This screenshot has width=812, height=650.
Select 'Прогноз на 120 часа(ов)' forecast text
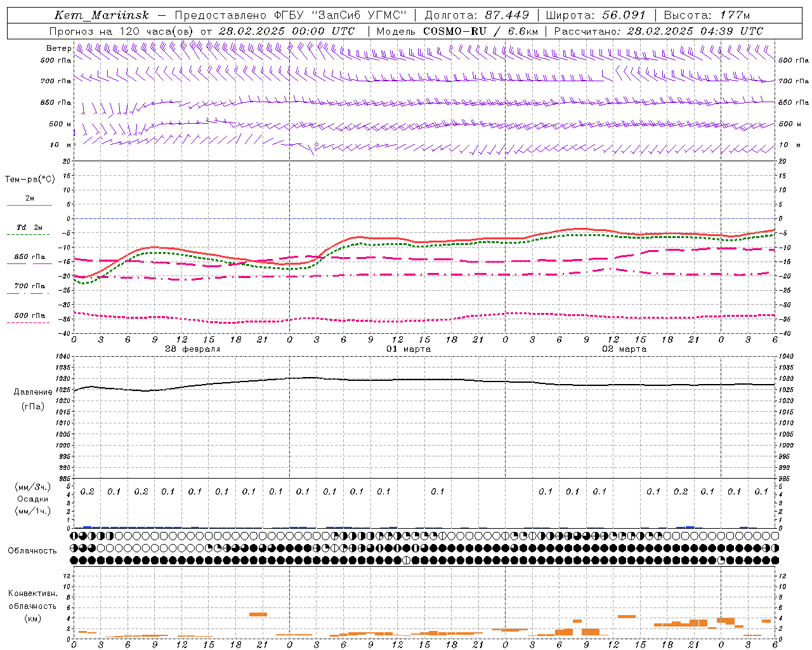point(122,31)
